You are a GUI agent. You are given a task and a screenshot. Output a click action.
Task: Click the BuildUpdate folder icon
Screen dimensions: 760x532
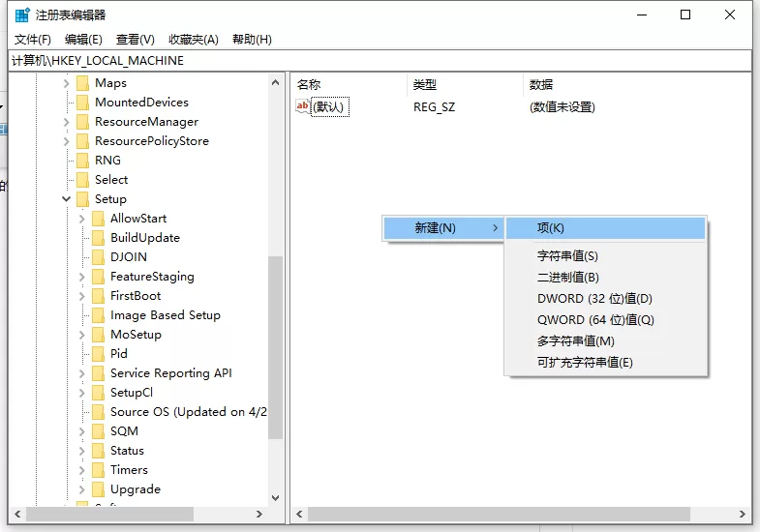point(99,238)
